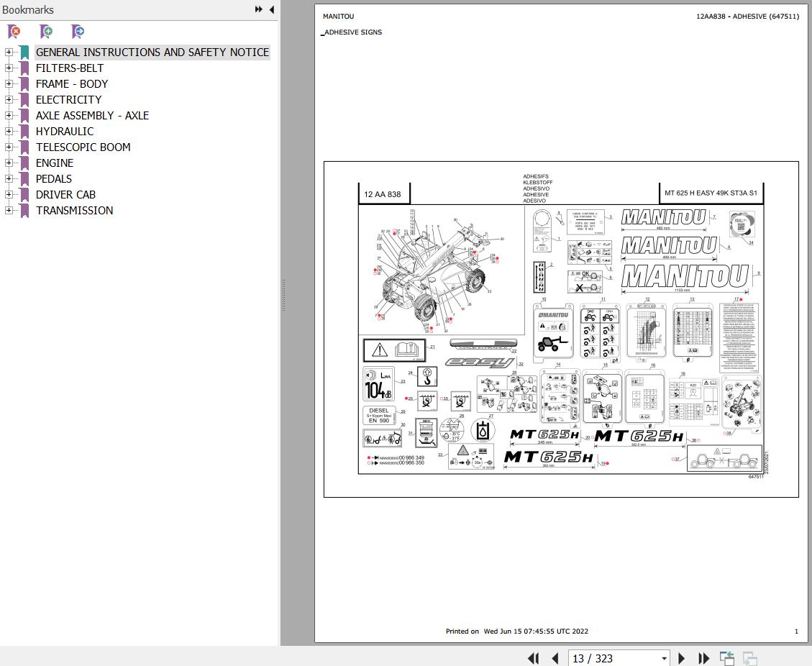Click the Bookmarks panel title
This screenshot has height=666, width=812.
[28, 9]
